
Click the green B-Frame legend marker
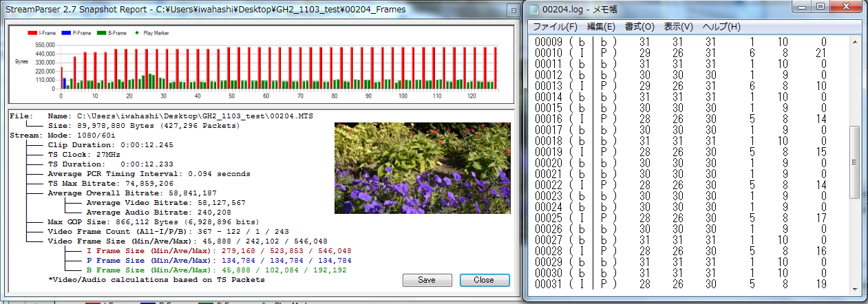(101, 32)
